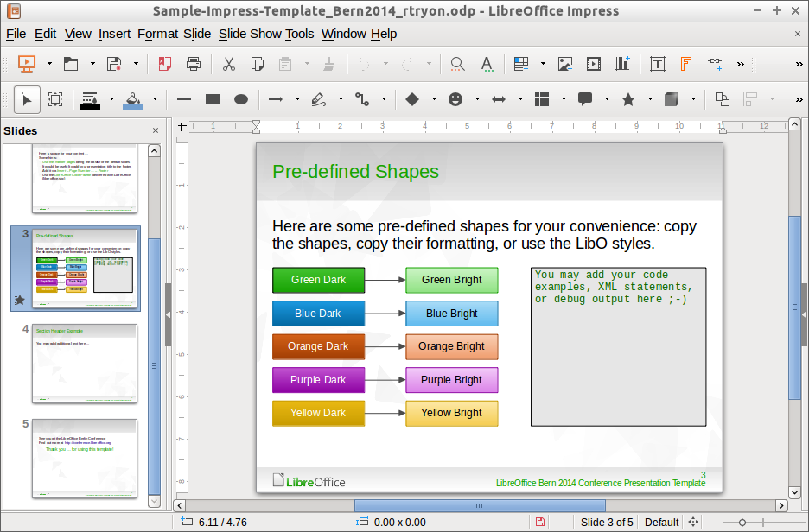809x532 pixels.
Task: Toggle the 3D extrusion tool
Action: [672, 99]
